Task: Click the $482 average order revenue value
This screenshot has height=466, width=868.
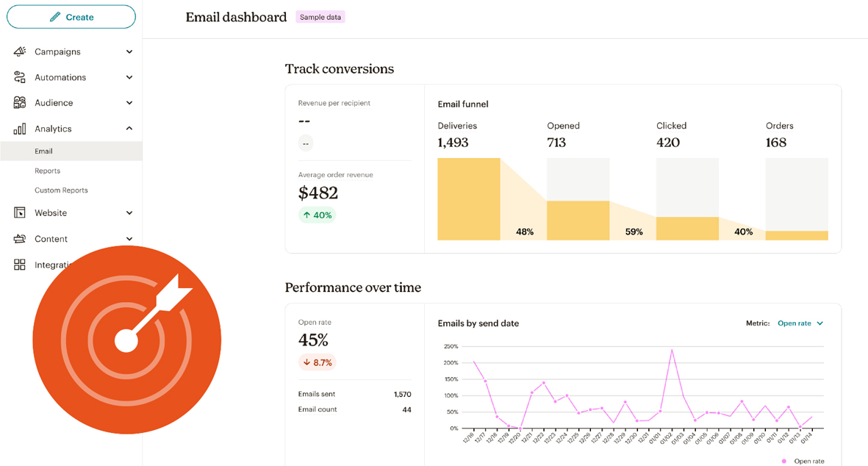Action: (x=318, y=193)
